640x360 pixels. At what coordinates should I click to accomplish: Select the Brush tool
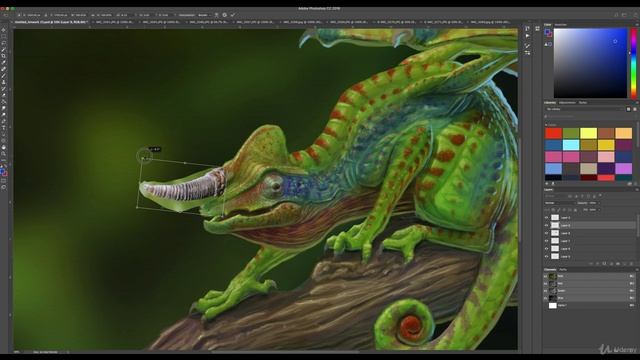click(x=4, y=76)
